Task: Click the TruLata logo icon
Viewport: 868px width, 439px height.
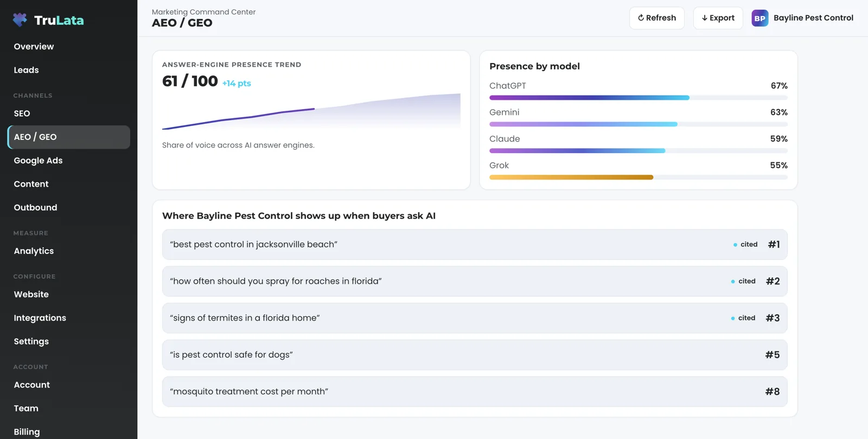Action: pyautogui.click(x=20, y=20)
